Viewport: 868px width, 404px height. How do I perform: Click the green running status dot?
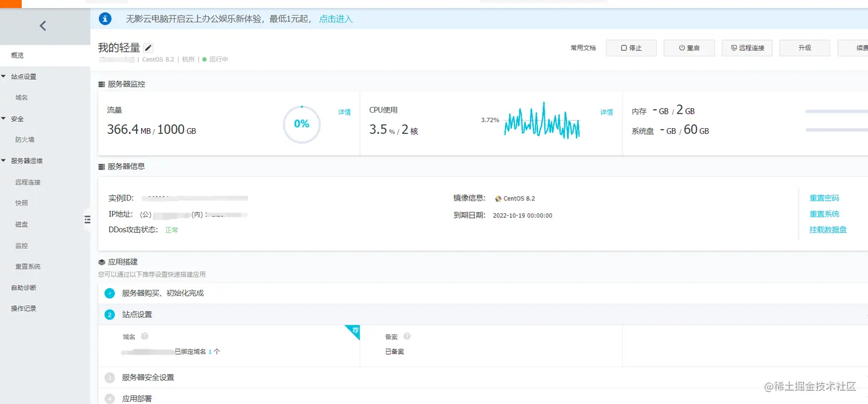(x=204, y=59)
